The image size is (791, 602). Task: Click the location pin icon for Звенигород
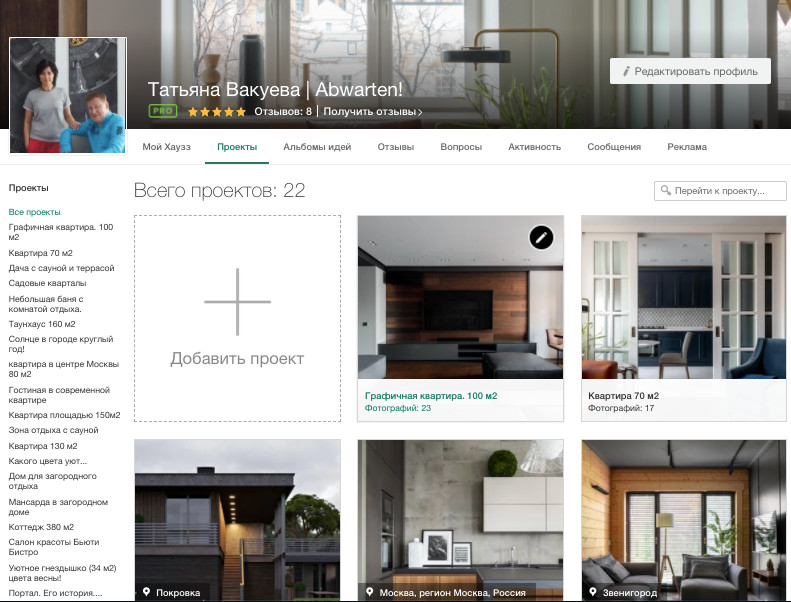tap(594, 593)
